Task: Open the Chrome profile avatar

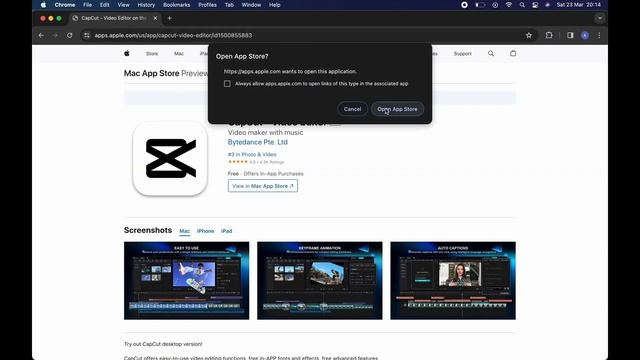Action: tap(585, 36)
